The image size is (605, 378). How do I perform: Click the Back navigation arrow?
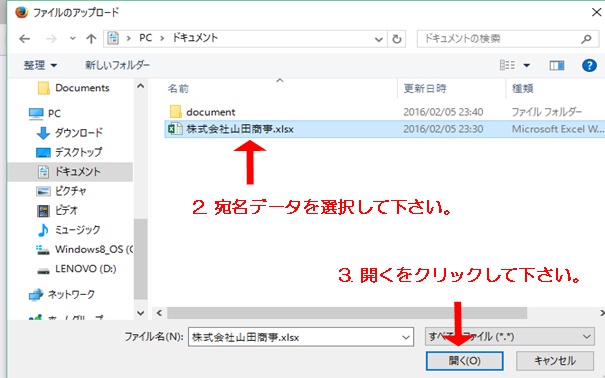[x=25, y=39]
